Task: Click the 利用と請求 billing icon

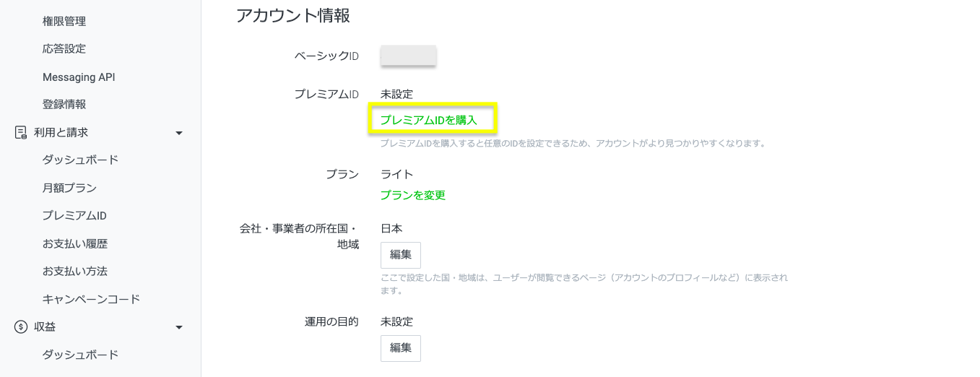Action: (21, 133)
